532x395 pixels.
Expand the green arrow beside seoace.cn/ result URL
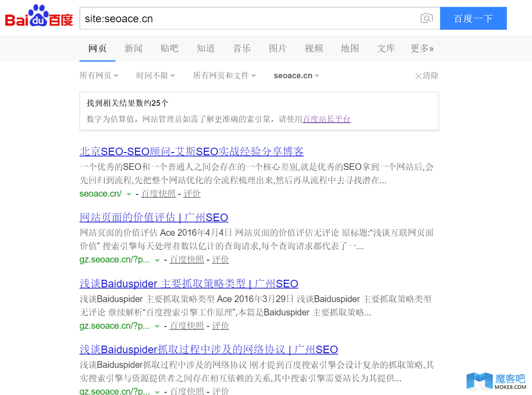coord(128,194)
